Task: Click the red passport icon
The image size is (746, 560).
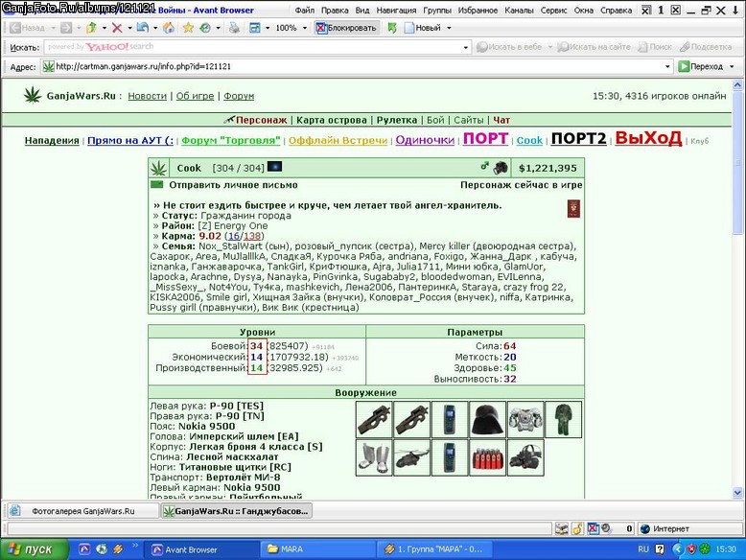Action: [x=573, y=209]
